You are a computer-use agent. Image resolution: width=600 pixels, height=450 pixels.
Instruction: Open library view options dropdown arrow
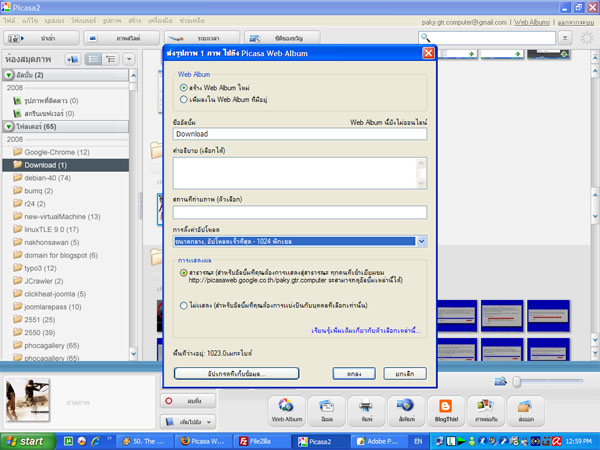click(129, 59)
